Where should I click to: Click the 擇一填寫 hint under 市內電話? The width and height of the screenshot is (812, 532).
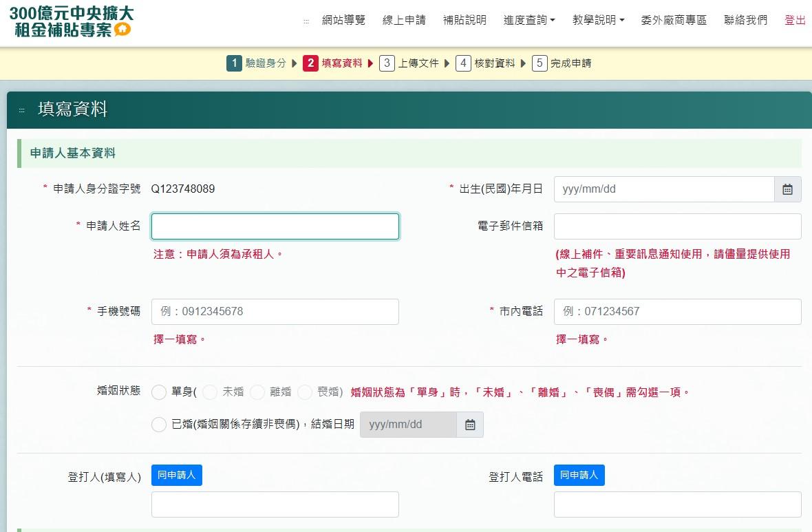(581, 339)
